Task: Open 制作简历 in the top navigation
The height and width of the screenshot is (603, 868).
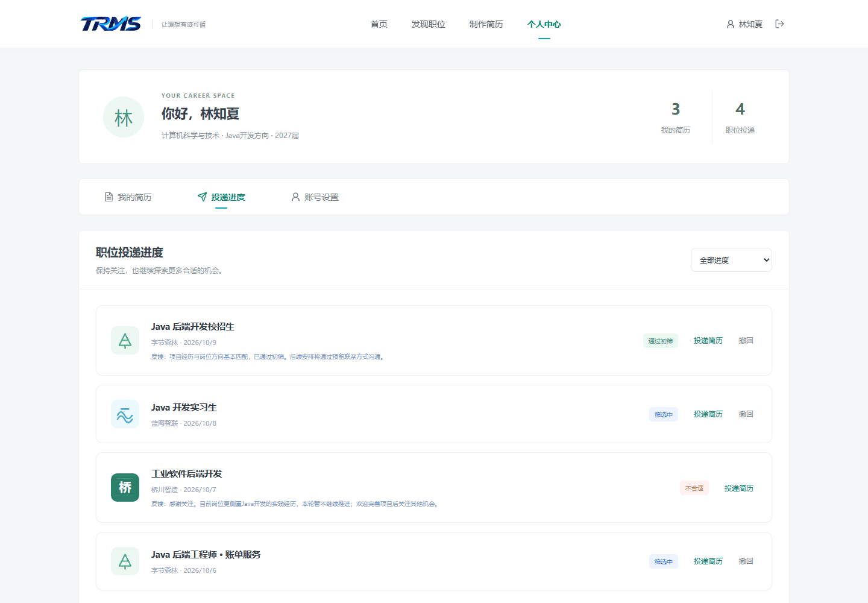Action: pyautogui.click(x=486, y=24)
